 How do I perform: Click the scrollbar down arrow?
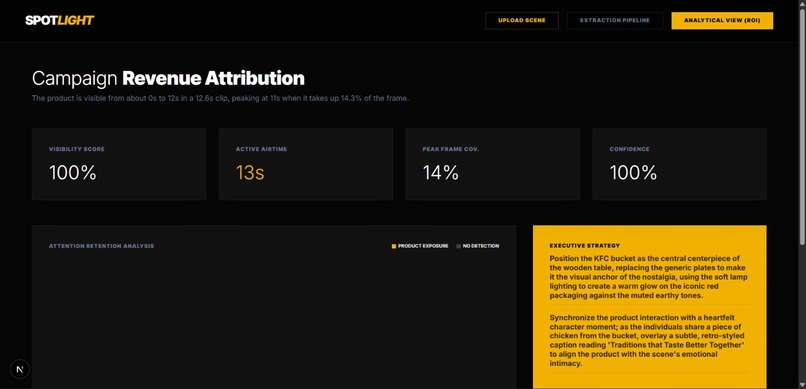pyautogui.click(x=802, y=385)
